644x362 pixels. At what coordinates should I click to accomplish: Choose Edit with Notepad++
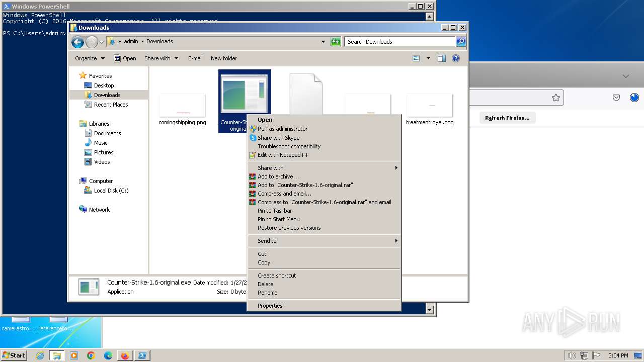pyautogui.click(x=324, y=155)
